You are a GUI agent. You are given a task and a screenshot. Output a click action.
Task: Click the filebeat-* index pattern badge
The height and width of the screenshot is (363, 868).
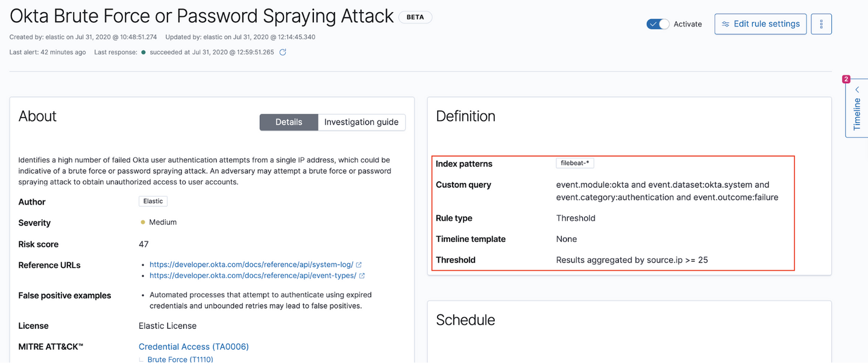(575, 163)
